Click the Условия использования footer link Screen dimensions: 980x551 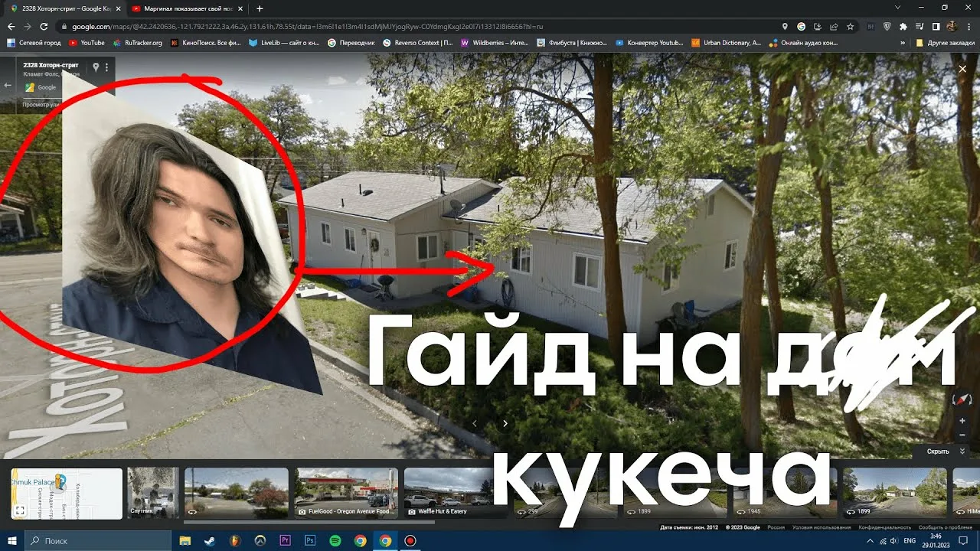pyautogui.click(x=822, y=527)
